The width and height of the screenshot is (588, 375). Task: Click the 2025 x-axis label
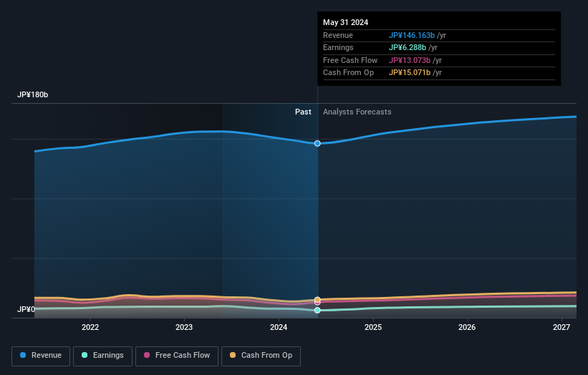(373, 327)
